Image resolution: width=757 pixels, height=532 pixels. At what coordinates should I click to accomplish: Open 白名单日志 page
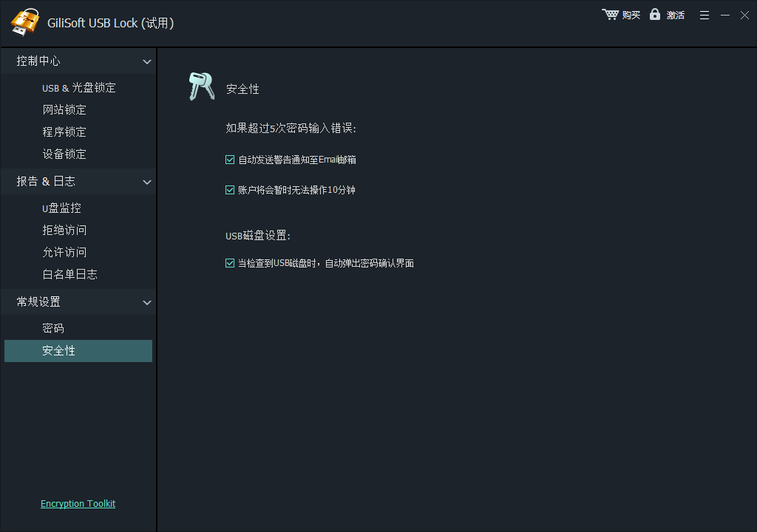[x=69, y=275]
